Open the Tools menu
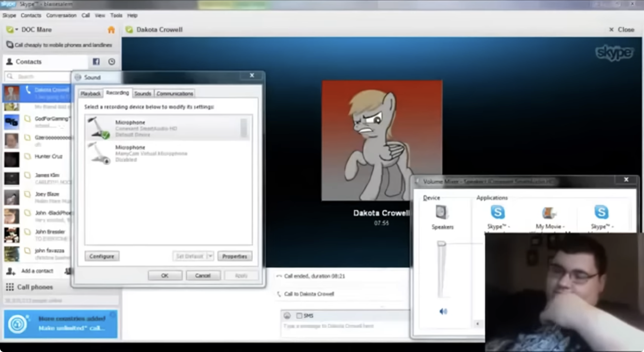The image size is (644, 352). [x=116, y=15]
